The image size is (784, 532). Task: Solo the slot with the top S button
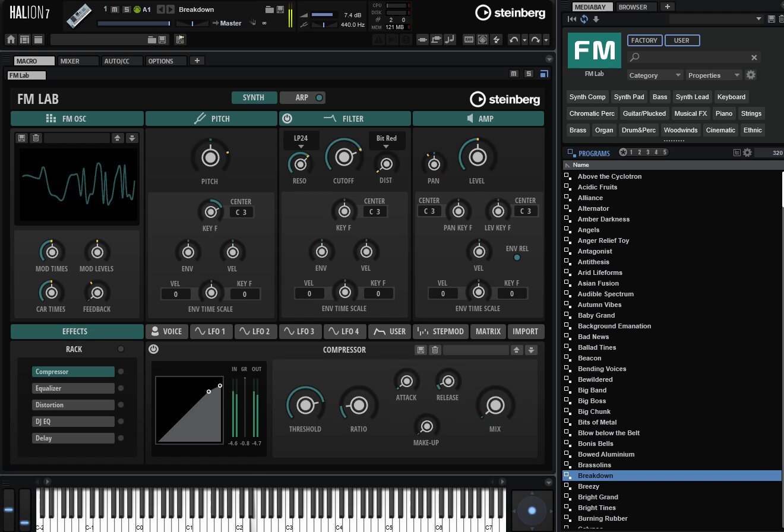point(126,9)
